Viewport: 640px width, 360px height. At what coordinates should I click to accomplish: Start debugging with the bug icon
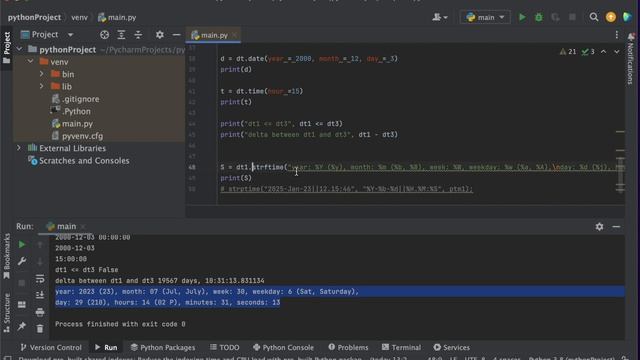click(539, 17)
